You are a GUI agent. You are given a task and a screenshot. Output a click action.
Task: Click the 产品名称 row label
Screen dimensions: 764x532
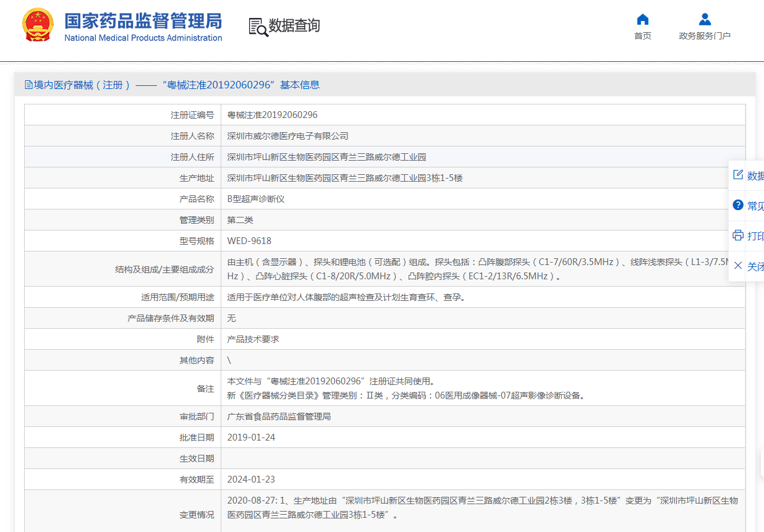pos(197,199)
